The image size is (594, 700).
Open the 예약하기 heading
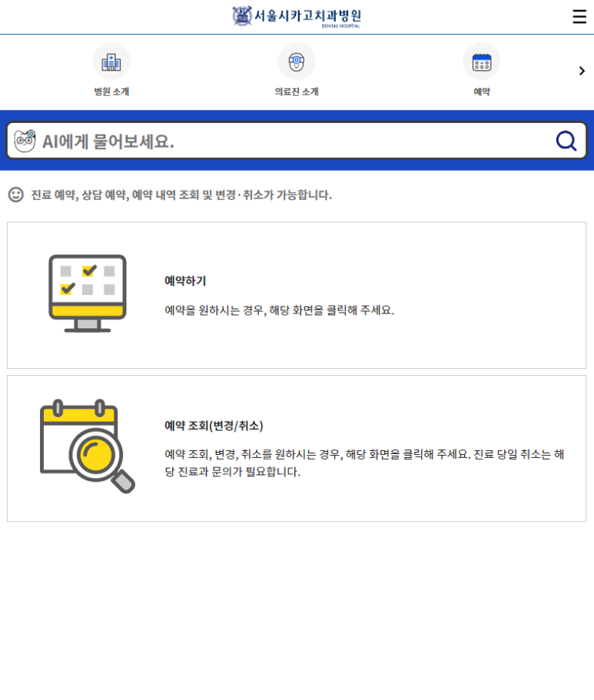(x=185, y=280)
